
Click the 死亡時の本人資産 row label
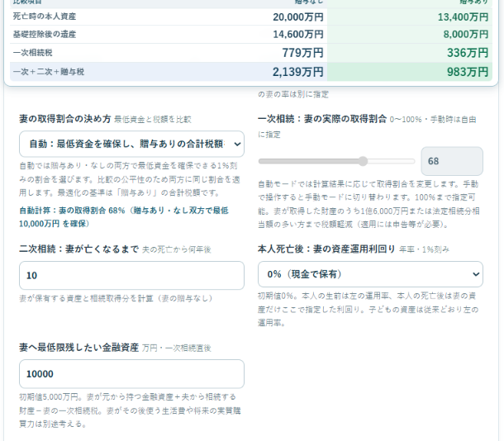(45, 17)
